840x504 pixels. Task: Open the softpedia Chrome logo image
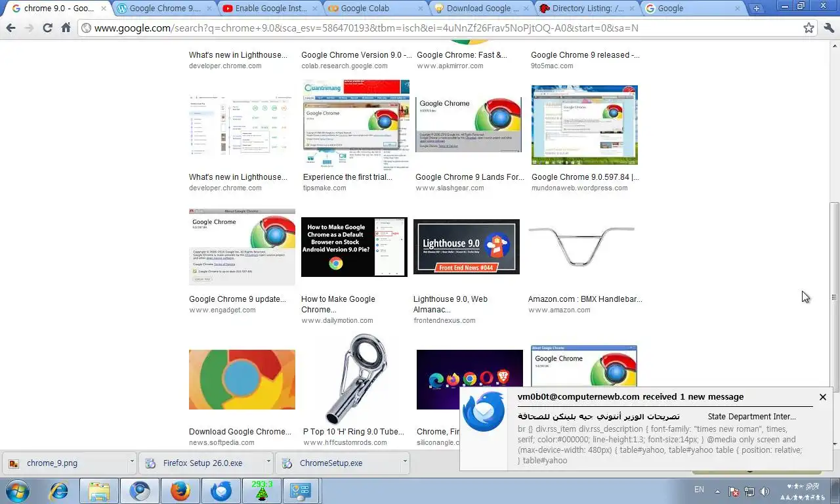[x=242, y=379]
